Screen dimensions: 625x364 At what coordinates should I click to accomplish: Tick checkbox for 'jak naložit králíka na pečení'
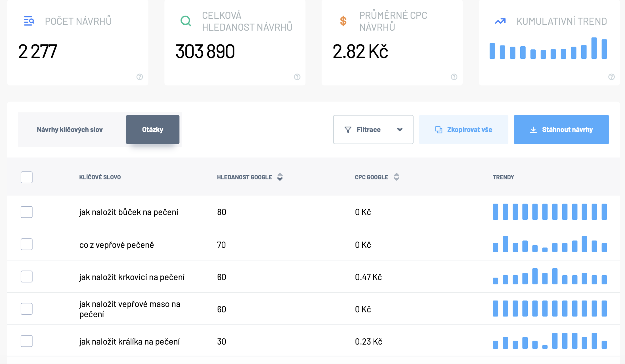pyautogui.click(x=27, y=341)
